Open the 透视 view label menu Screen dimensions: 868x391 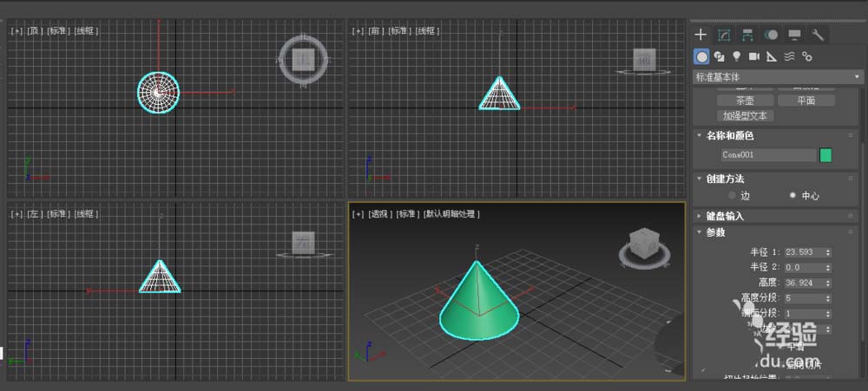(380, 214)
